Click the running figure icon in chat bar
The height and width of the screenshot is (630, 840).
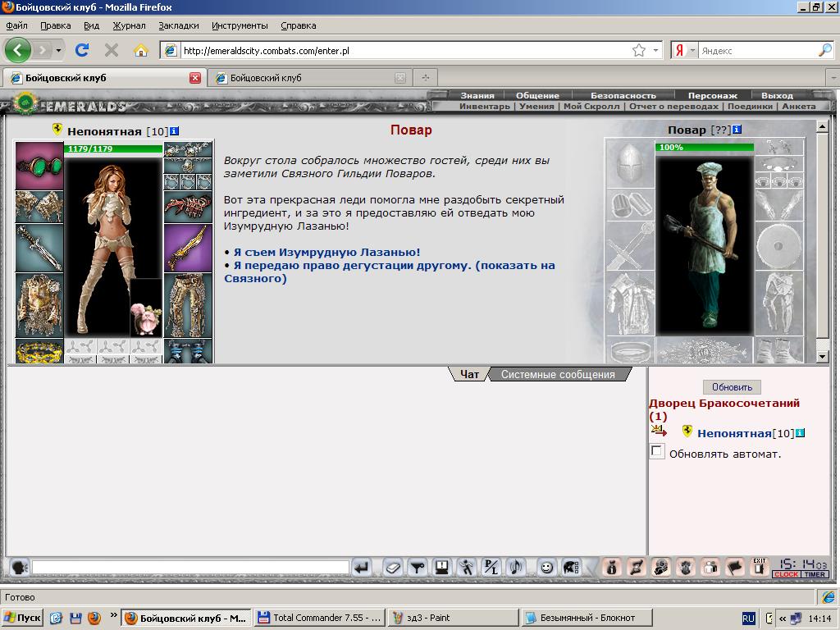(467, 567)
